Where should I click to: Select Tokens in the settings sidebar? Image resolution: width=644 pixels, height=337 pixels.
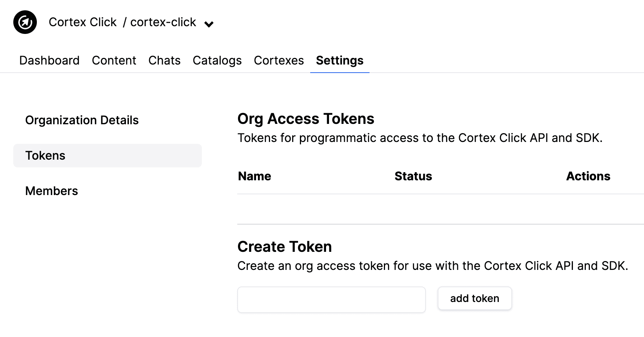(x=108, y=156)
